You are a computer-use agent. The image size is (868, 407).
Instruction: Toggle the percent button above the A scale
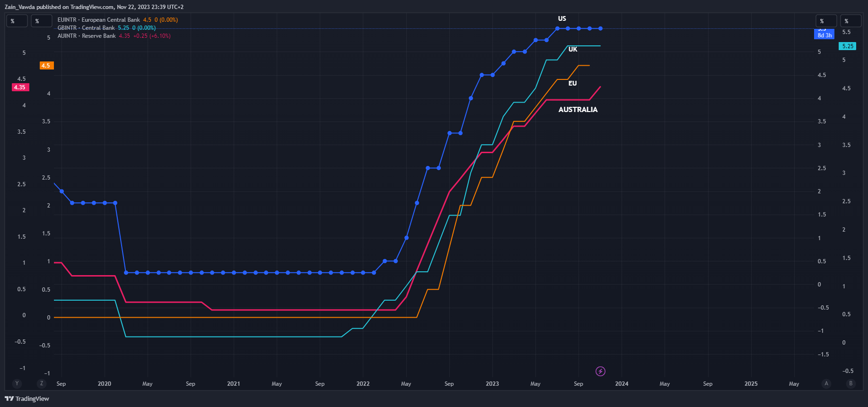tap(826, 21)
